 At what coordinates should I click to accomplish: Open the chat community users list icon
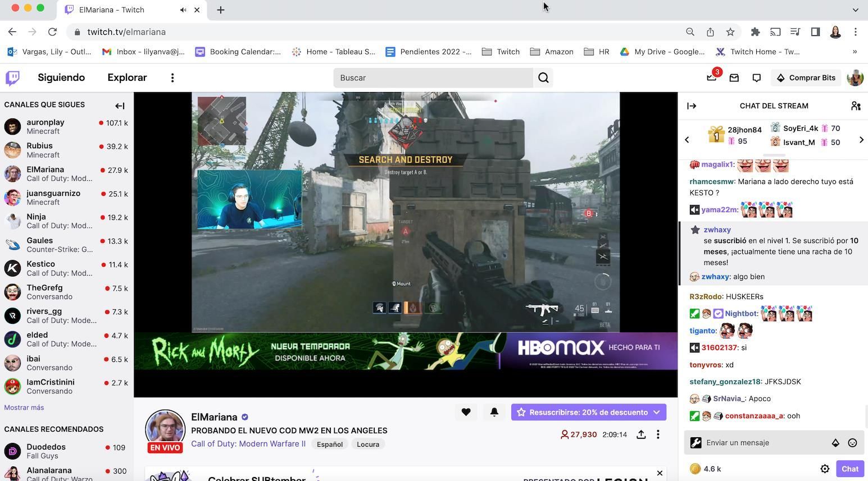(856, 106)
